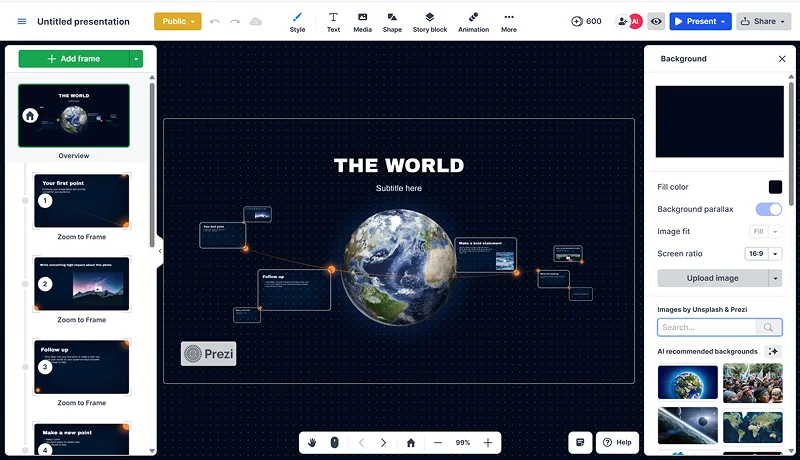The image size is (800, 460).
Task: Open the presenter notes icon
Action: point(580,443)
